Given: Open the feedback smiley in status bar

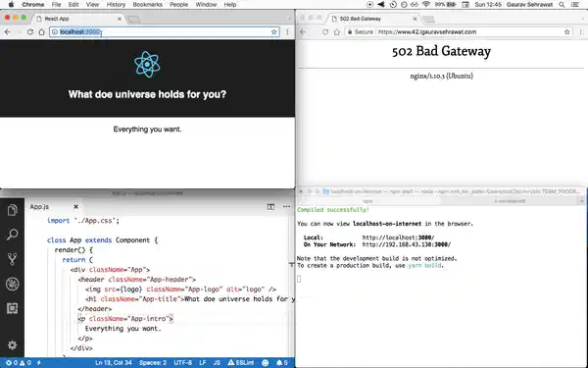Looking at the screenshot, I should 266,363.
